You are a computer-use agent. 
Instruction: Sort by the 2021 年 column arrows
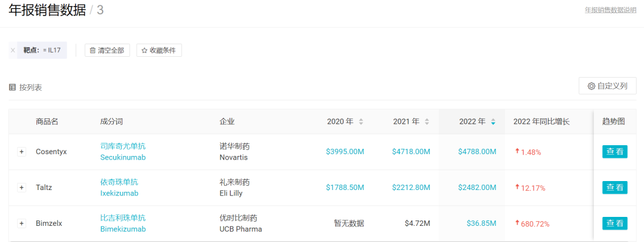[x=427, y=122]
